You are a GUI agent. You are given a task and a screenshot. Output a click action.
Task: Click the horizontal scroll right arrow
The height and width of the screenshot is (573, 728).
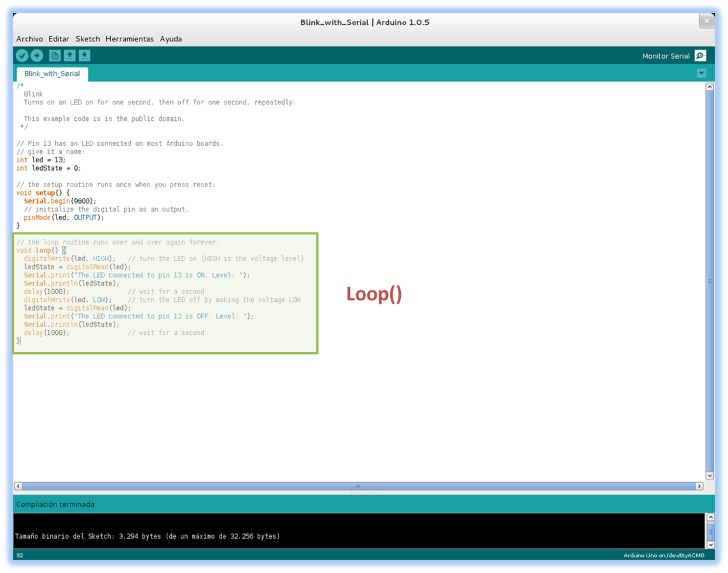pyautogui.click(x=699, y=486)
